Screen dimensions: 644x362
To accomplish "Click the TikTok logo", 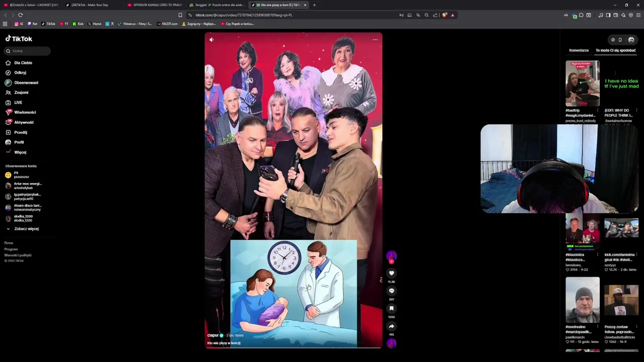I will [x=19, y=39].
